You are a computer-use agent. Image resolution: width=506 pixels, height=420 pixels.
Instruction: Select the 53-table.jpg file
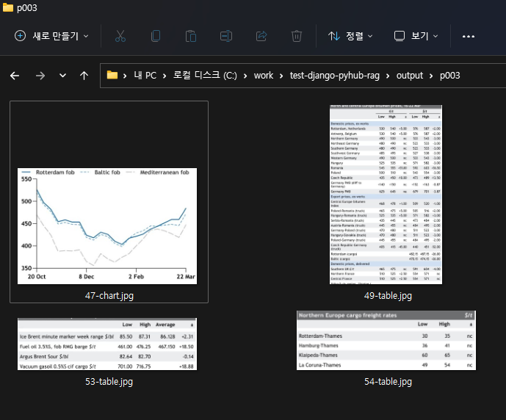click(x=109, y=345)
